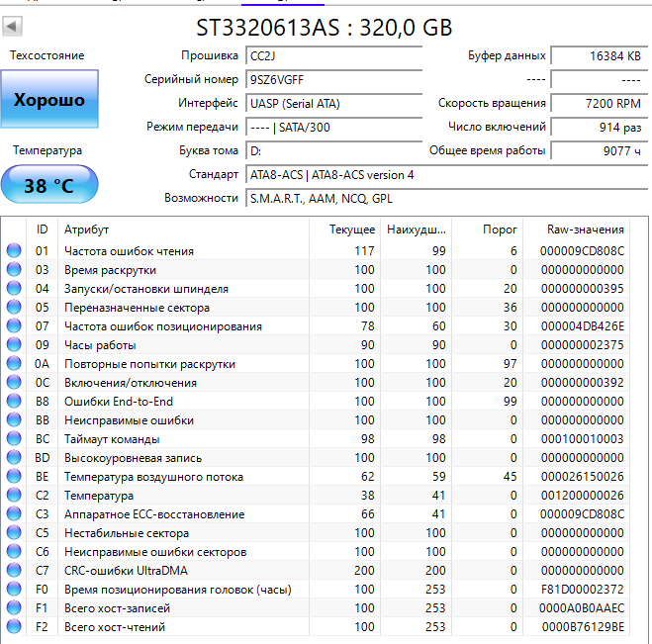The image size is (652, 644).
Task: Click the Прошивка field showing CC2J
Action: (x=333, y=55)
